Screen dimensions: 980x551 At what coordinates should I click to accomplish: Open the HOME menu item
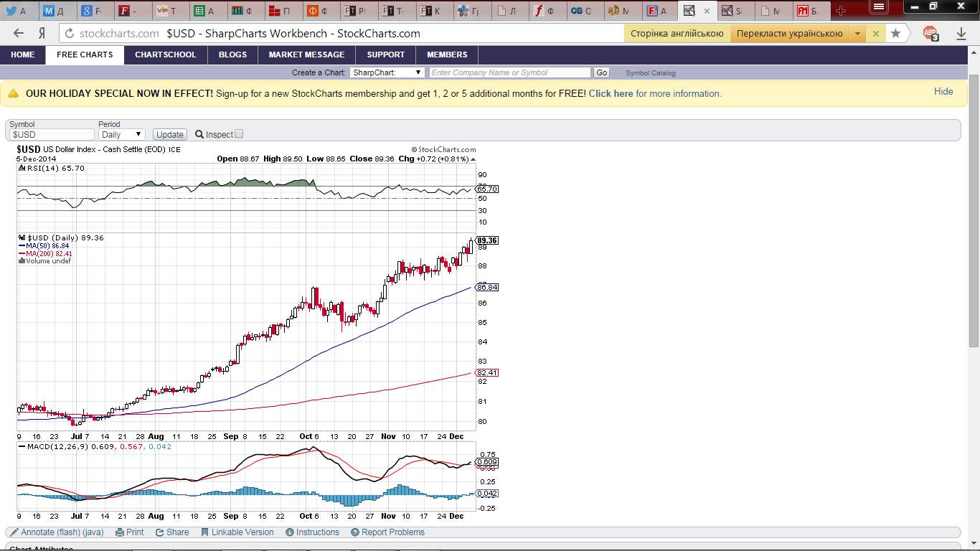coord(23,55)
